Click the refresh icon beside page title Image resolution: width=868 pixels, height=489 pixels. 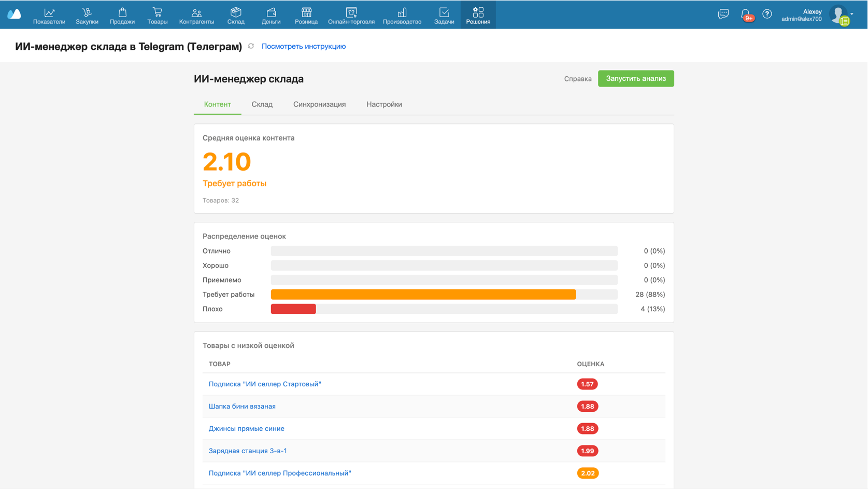click(x=251, y=46)
